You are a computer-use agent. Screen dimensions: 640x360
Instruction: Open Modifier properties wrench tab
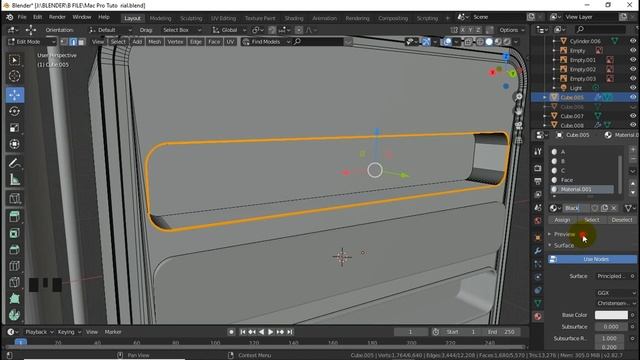[538, 251]
